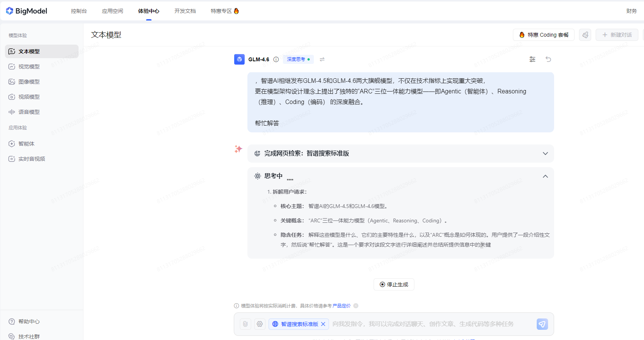Image resolution: width=644 pixels, height=340 pixels.
Task: Click the text '1. 拆解用户请求：'
Action: (x=287, y=192)
